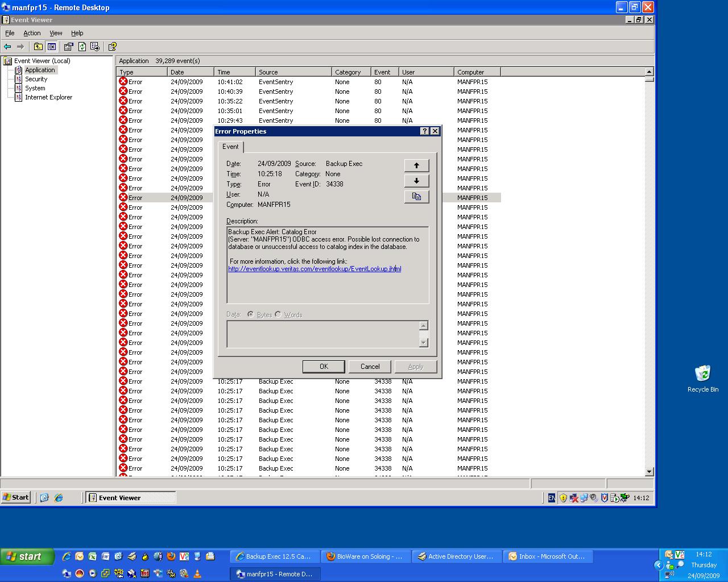Open the View menu
Viewport: 728px width, 582px height.
coord(56,33)
